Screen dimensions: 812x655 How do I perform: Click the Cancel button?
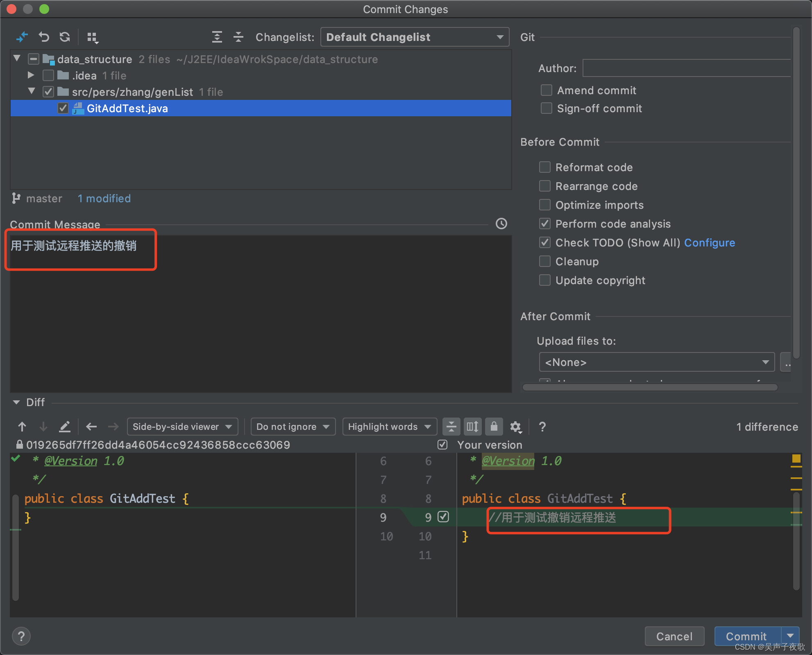click(674, 636)
